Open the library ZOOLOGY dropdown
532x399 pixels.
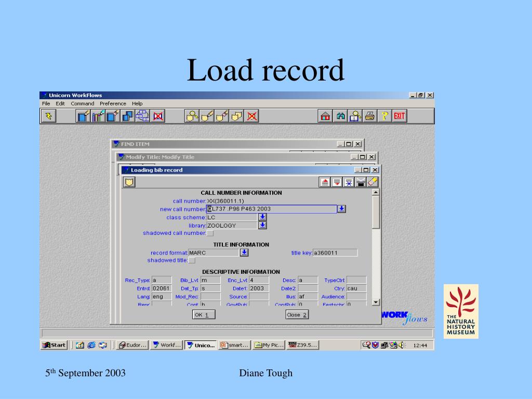(x=262, y=225)
